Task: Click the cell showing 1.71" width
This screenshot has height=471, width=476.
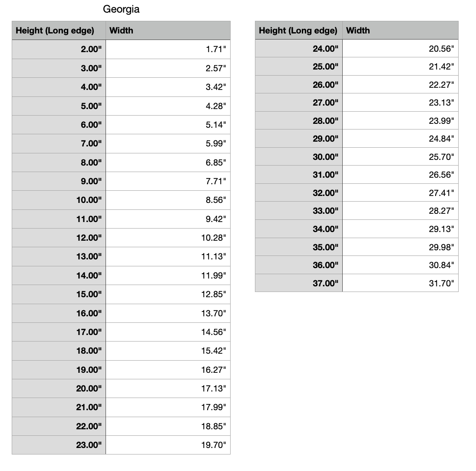Action: tap(216, 50)
